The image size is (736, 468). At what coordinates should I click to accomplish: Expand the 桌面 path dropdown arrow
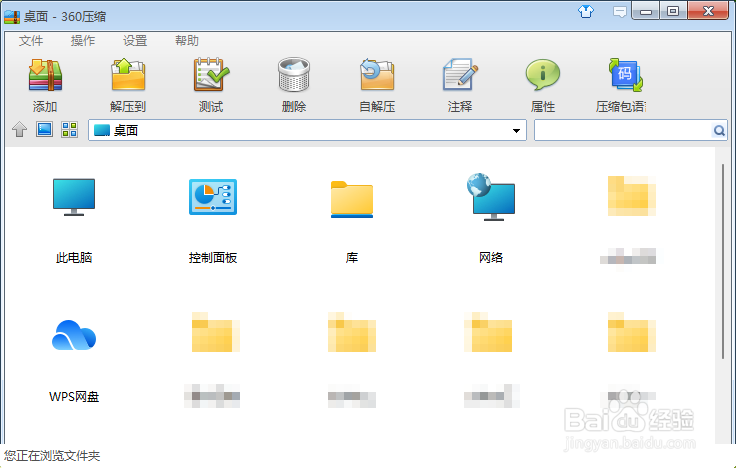pos(516,130)
